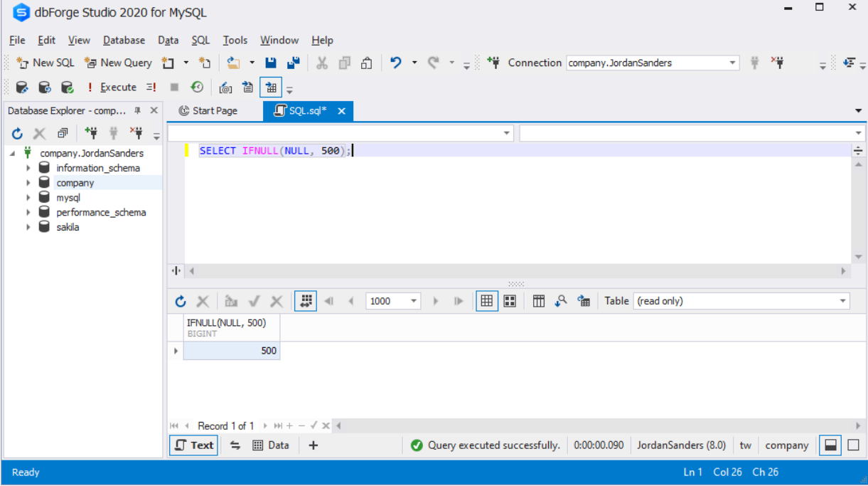Open the File menu
The height and width of the screenshot is (486, 868).
click(x=17, y=40)
